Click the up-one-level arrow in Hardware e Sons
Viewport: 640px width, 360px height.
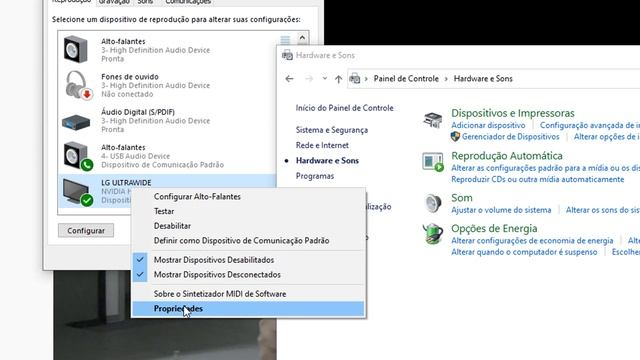338,79
